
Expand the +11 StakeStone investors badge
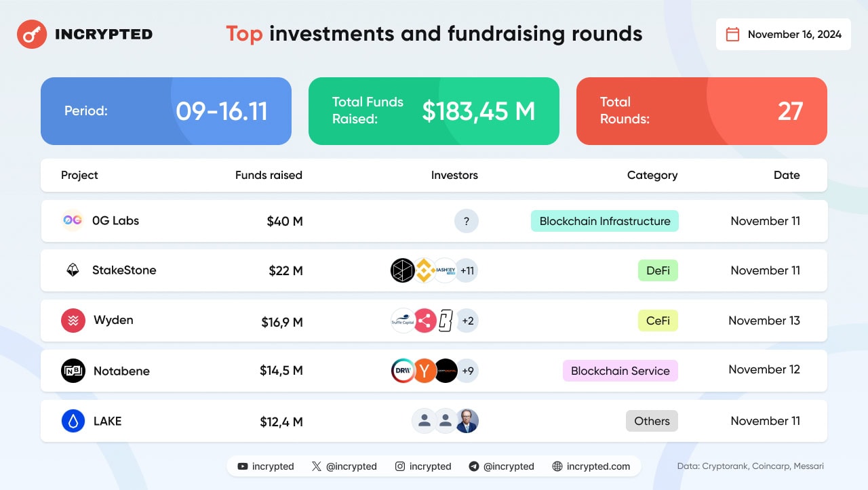pyautogui.click(x=467, y=270)
